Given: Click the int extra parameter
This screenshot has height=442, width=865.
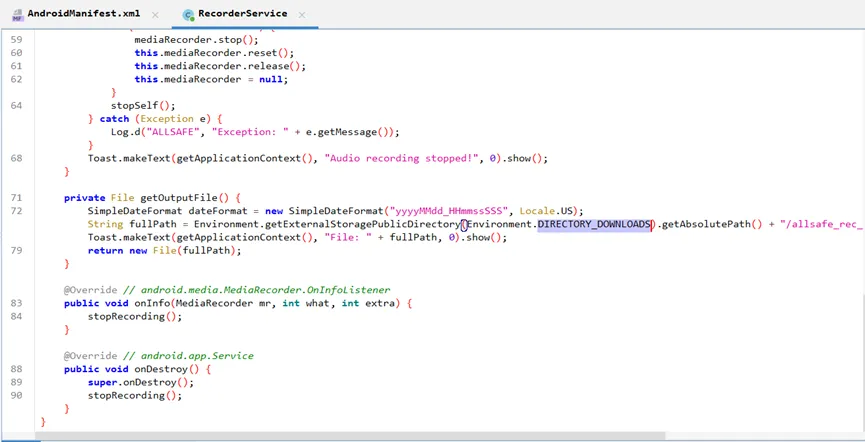Looking at the screenshot, I should [x=369, y=303].
